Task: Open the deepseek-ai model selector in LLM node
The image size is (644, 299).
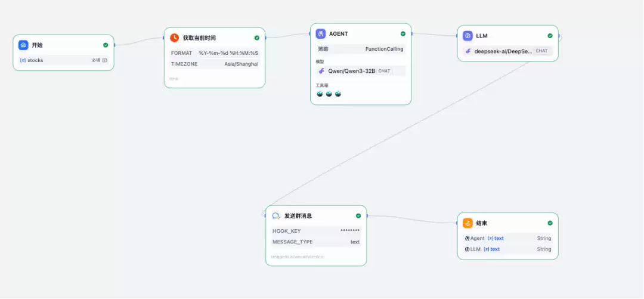Action: click(x=507, y=51)
